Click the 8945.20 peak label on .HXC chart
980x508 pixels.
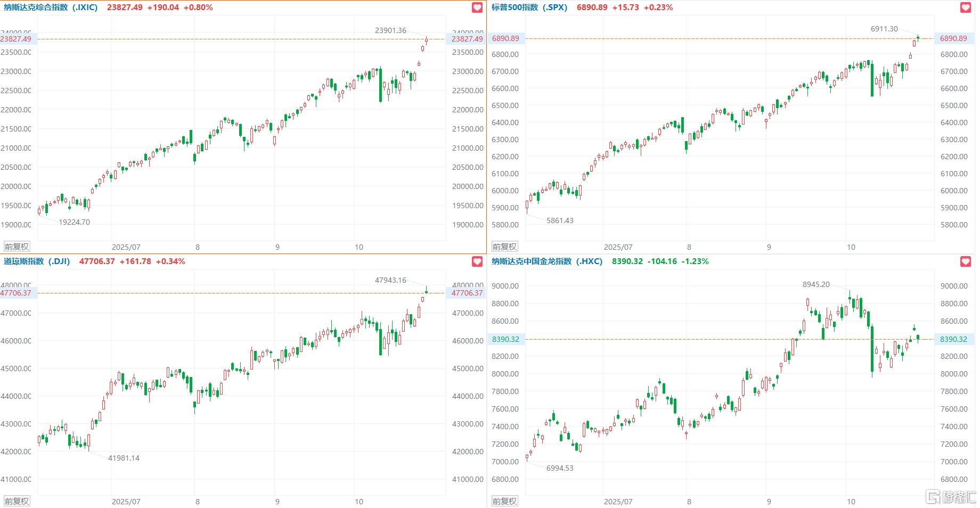[x=816, y=284]
